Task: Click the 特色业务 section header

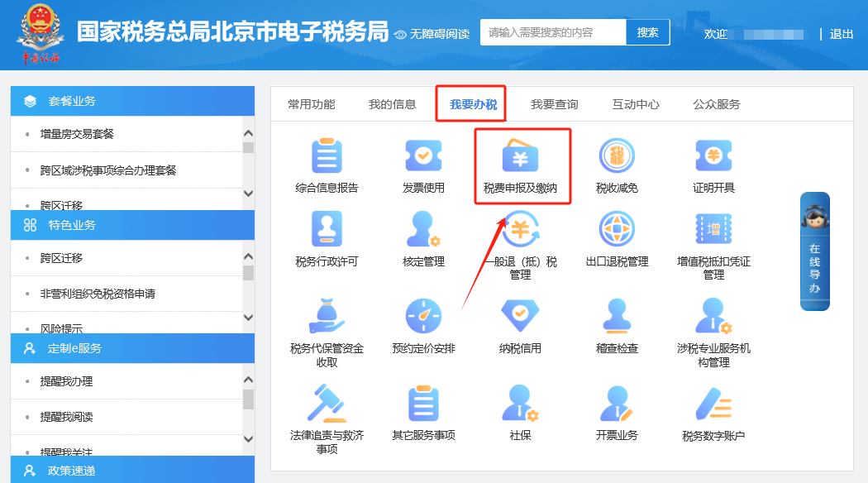Action: pos(133,225)
